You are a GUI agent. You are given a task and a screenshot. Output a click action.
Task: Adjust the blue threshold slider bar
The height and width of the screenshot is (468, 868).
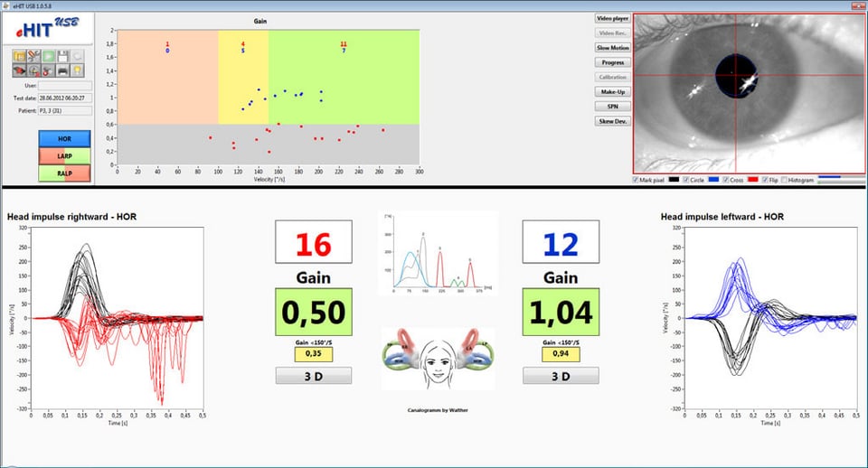click(842, 177)
